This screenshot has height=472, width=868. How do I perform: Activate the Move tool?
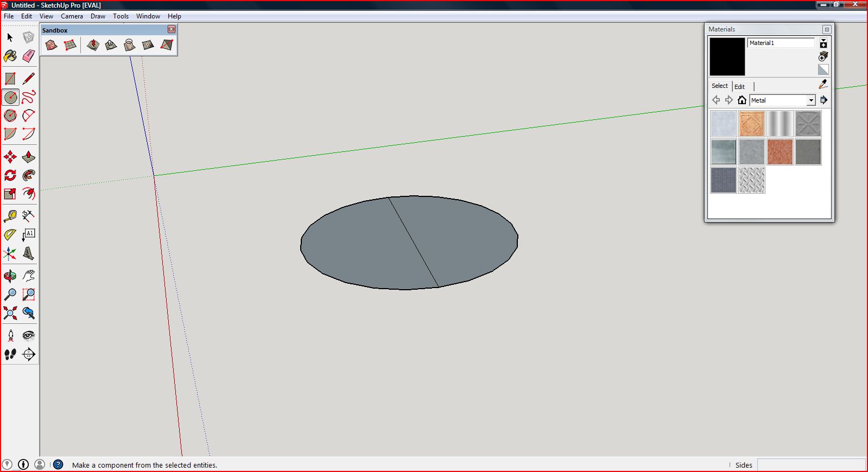coord(10,157)
